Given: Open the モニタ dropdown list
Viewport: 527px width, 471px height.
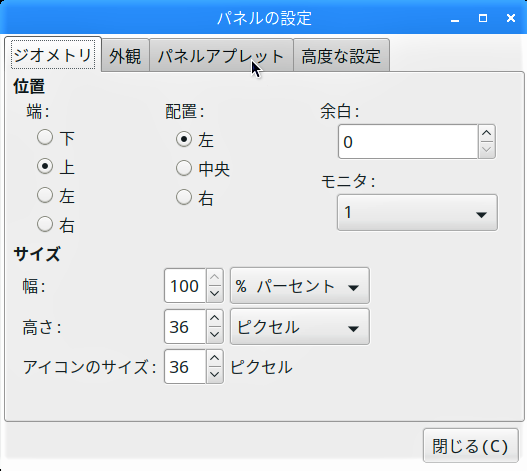Looking at the screenshot, I should (417, 212).
